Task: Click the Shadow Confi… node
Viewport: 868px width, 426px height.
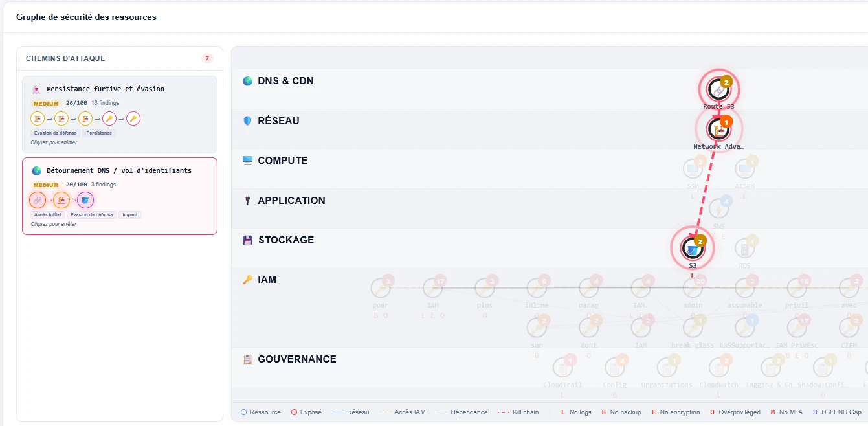Action: click(x=823, y=368)
